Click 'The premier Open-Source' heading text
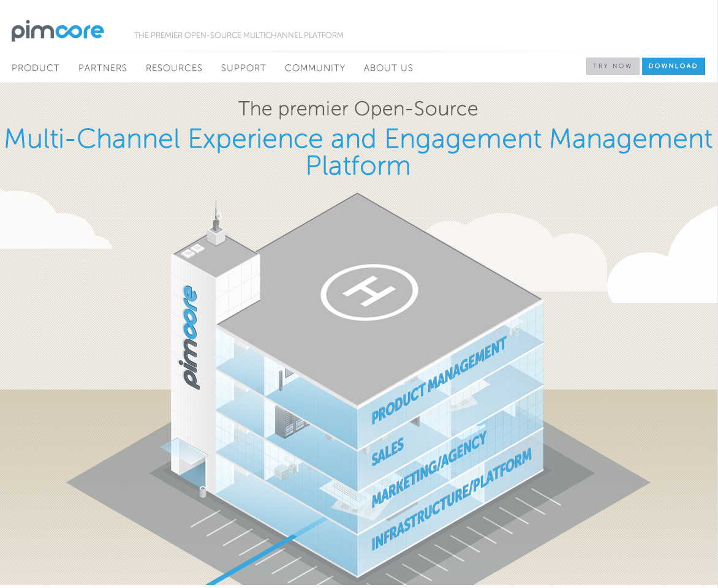Image resolution: width=718 pixels, height=588 pixels. pos(358,109)
